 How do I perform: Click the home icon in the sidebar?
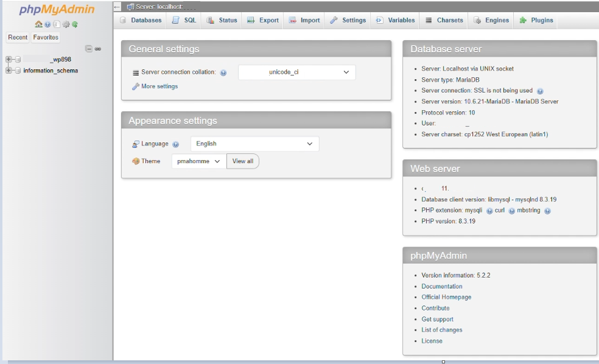coord(38,24)
